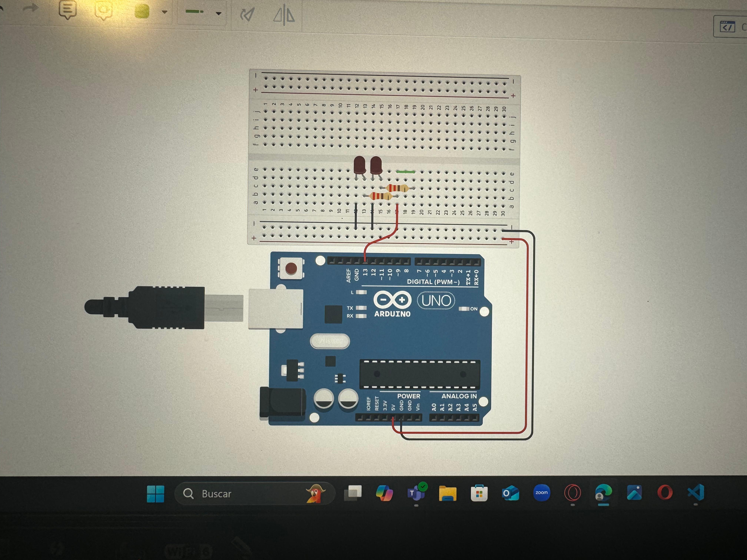Launch Zoom from taskbar
The height and width of the screenshot is (560, 747).
(541, 493)
